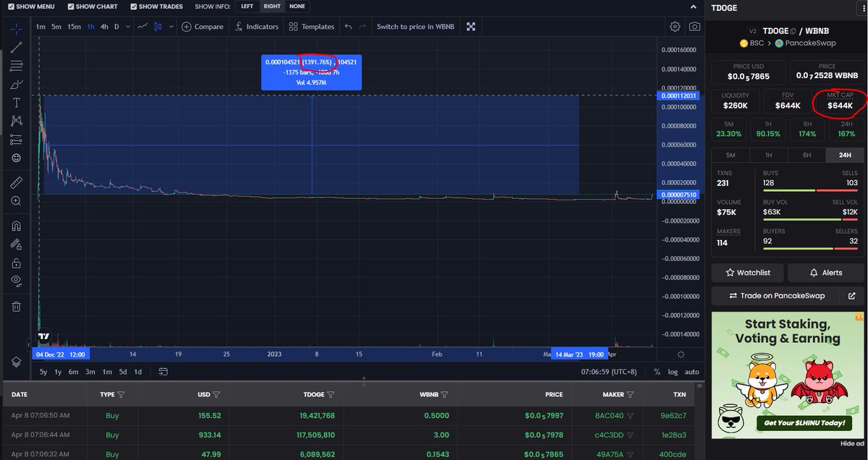
Task: Switch to the 5M stats tab
Action: tap(730, 155)
